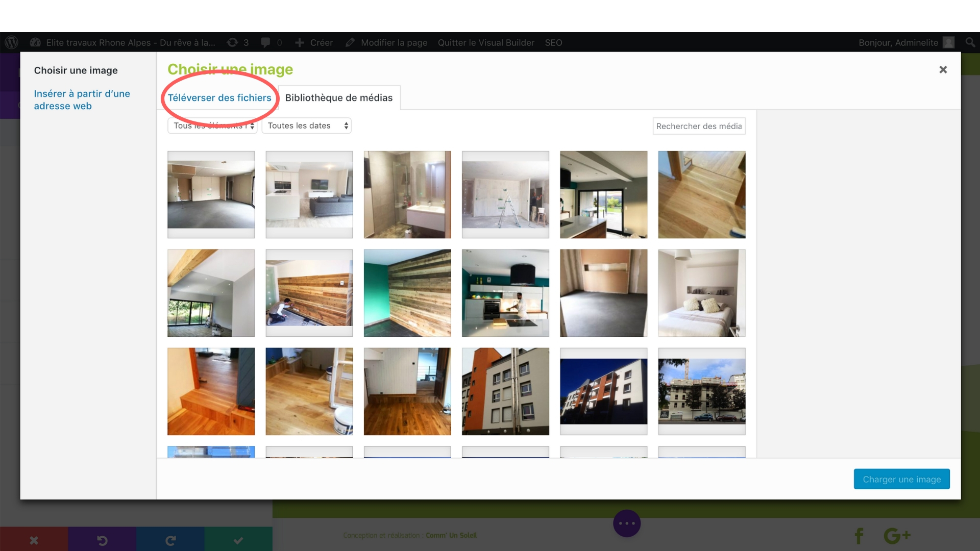Viewport: 980px width, 551px height.
Task: Click Insérer à partir d'une adresse web
Action: (x=82, y=99)
